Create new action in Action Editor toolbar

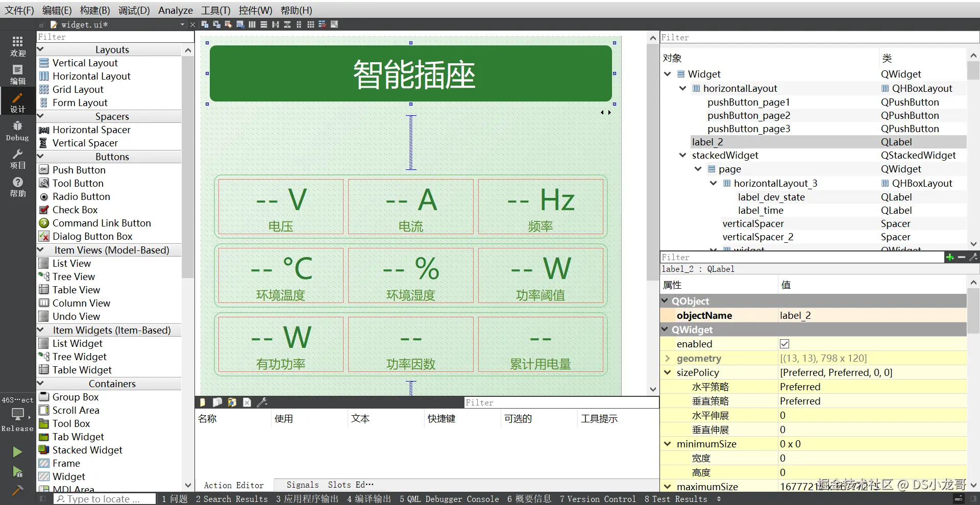(x=203, y=402)
